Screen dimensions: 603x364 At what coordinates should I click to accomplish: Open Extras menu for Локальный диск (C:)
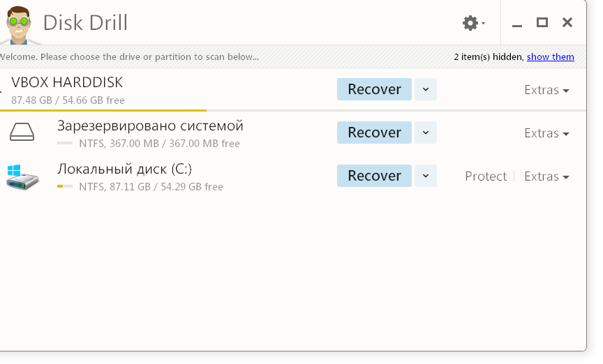[x=546, y=176]
